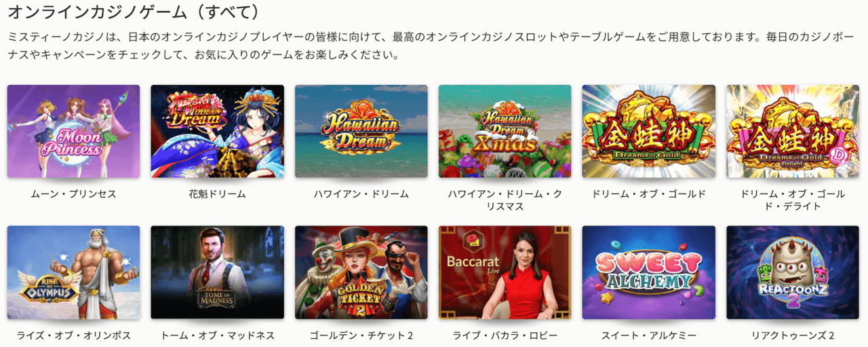Launch the Golden Ticket 2 game thumbnail
This screenshot has height=347, width=868.
pos(361,272)
